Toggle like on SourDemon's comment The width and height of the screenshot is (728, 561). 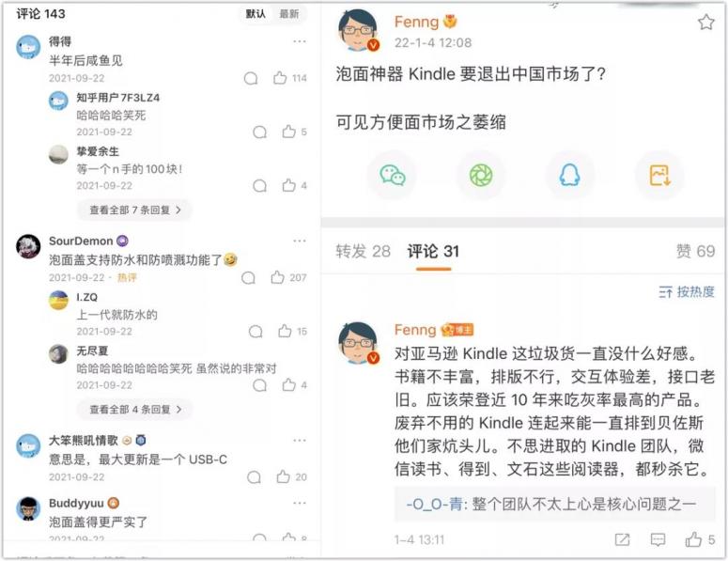coord(278,278)
